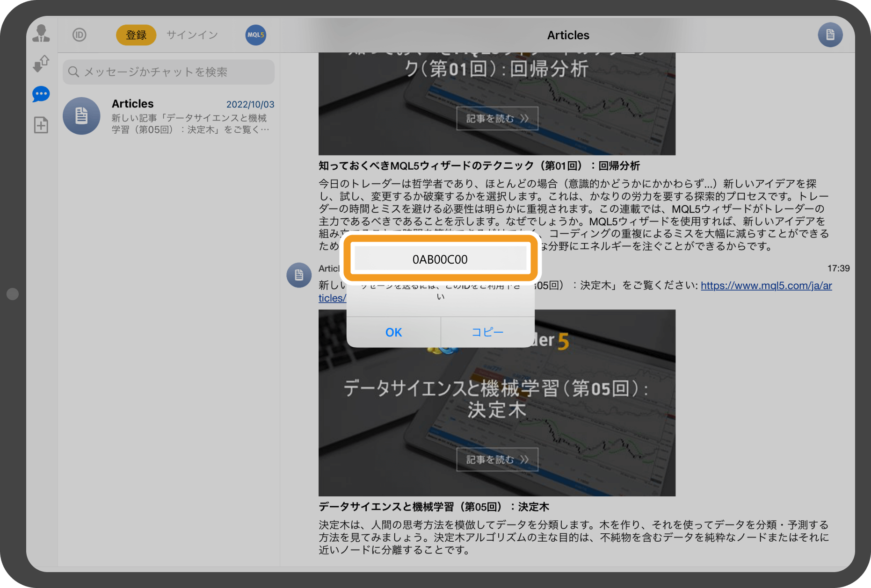Click the 17:39 message timestamp
Screen dimensions: 871x588
coord(838,268)
